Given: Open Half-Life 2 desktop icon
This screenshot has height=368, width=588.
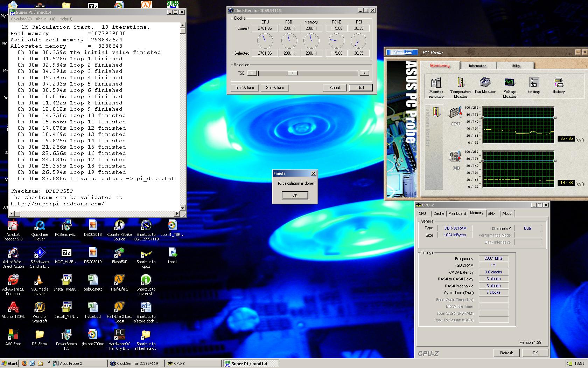Looking at the screenshot, I should click(x=119, y=283).
